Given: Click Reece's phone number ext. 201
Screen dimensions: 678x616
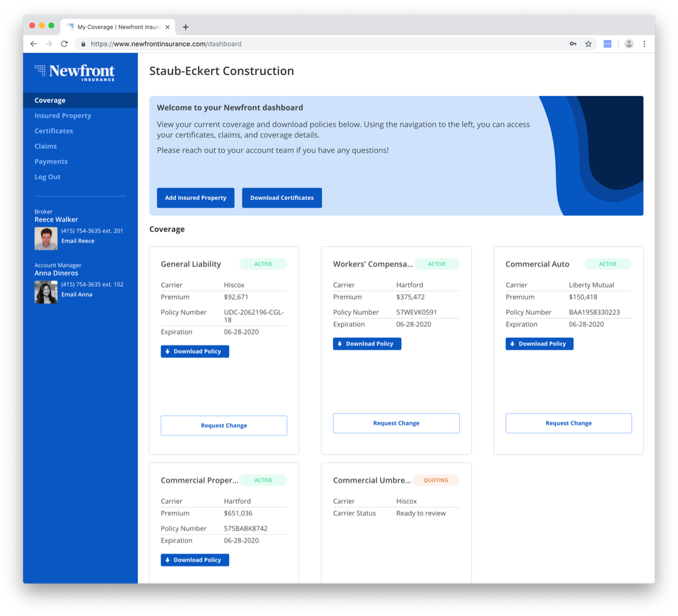Looking at the screenshot, I should coord(92,231).
